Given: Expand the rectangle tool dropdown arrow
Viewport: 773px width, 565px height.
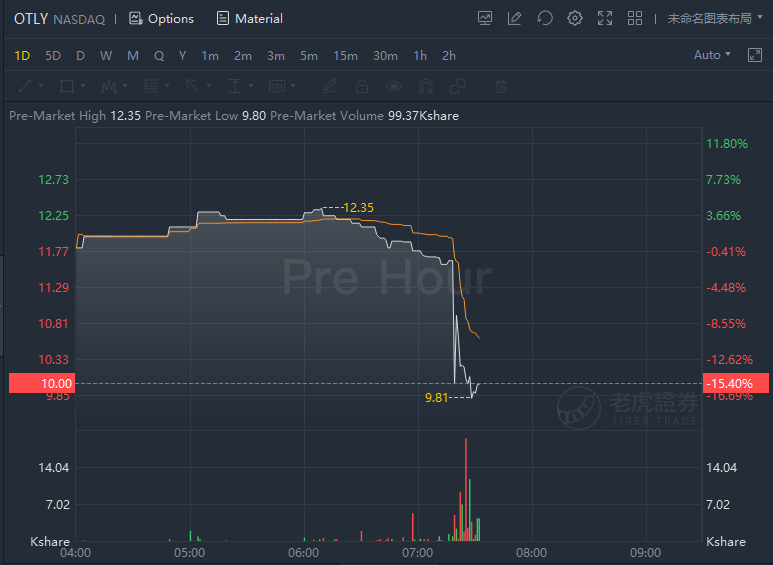Looking at the screenshot, I should coord(83,86).
